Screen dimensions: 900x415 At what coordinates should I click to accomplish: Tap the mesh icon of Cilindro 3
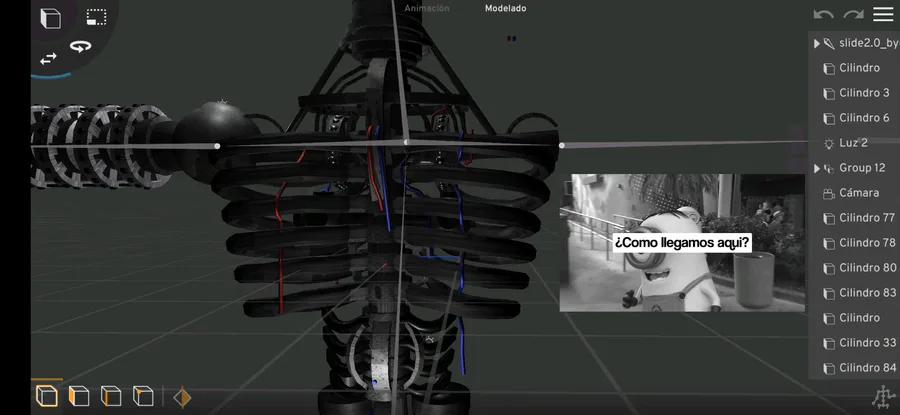pyautogui.click(x=829, y=94)
